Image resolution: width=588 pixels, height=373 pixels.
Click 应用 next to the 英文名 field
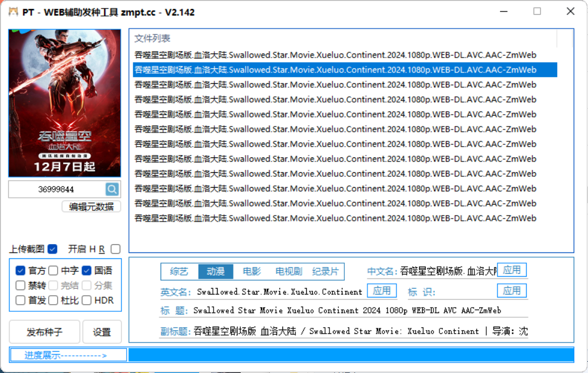382,290
